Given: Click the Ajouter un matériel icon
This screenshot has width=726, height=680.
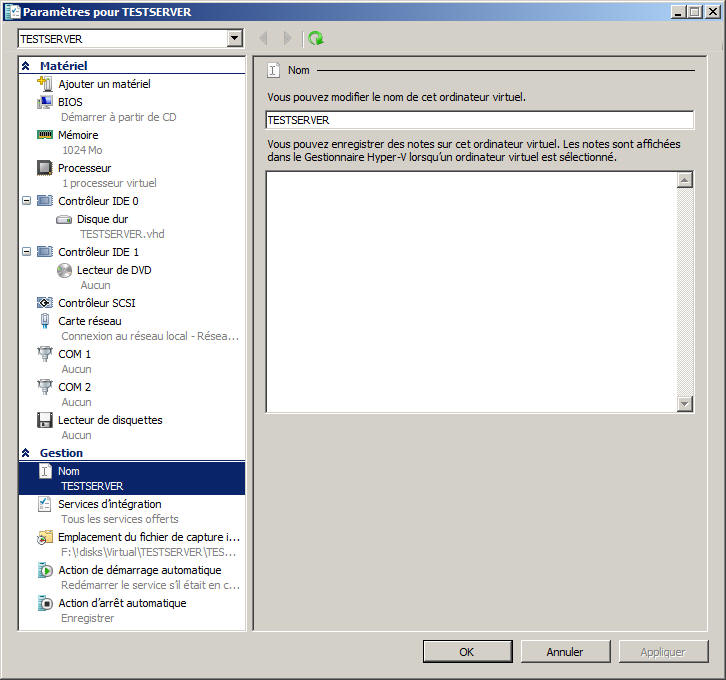Looking at the screenshot, I should tap(44, 84).
